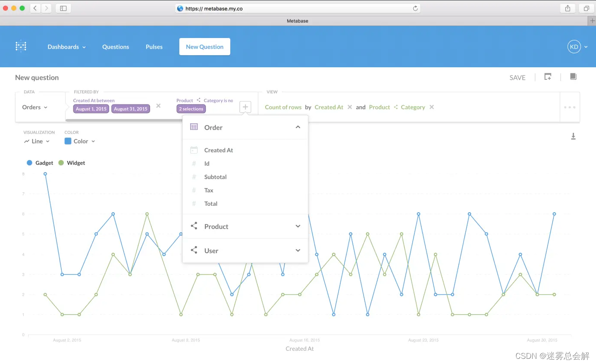Click the Gadget point at value 8
The width and height of the screenshot is (596, 364).
[45, 174]
